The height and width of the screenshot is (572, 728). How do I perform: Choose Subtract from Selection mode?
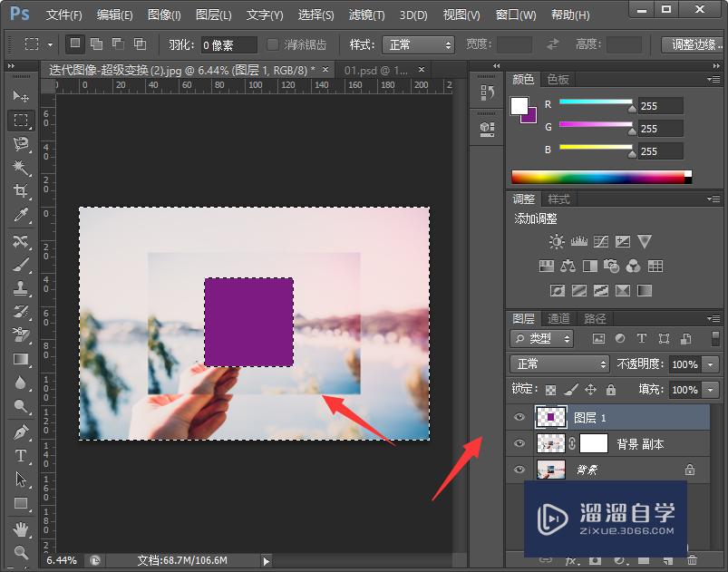(x=119, y=44)
